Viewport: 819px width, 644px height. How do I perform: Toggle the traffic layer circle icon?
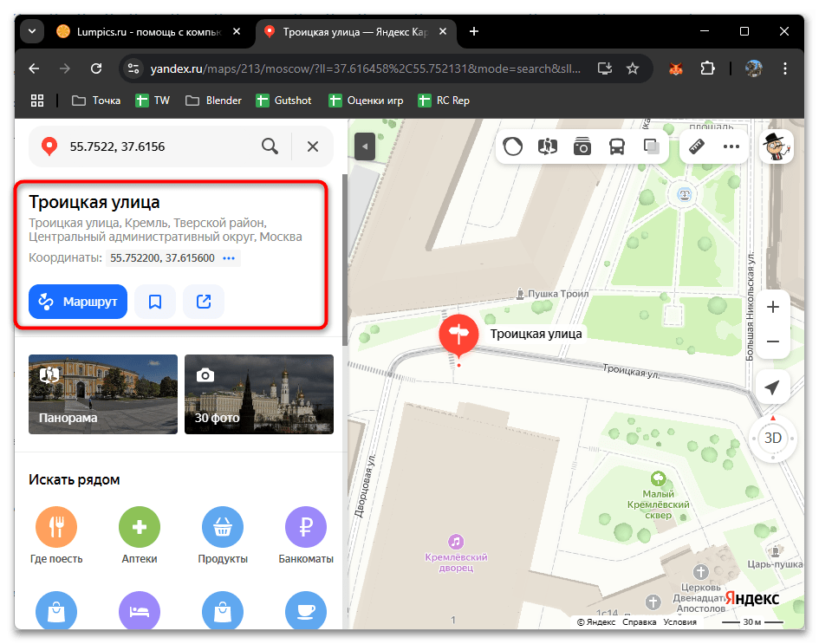[x=512, y=146]
